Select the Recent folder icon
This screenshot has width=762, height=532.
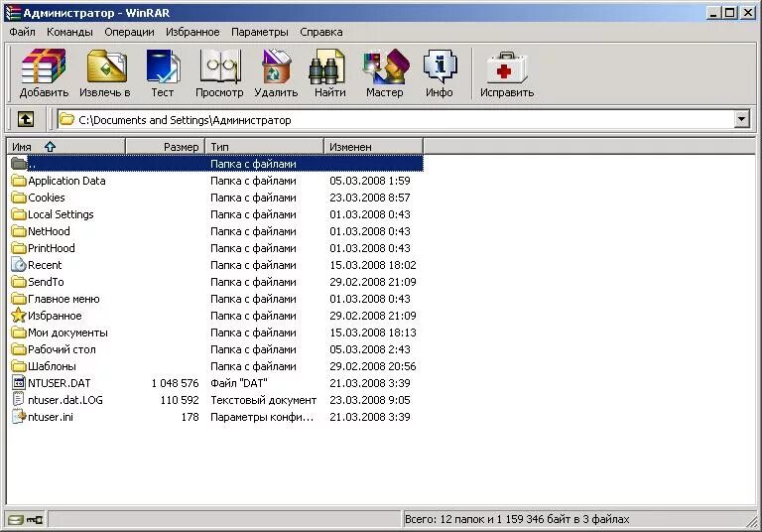click(19, 265)
